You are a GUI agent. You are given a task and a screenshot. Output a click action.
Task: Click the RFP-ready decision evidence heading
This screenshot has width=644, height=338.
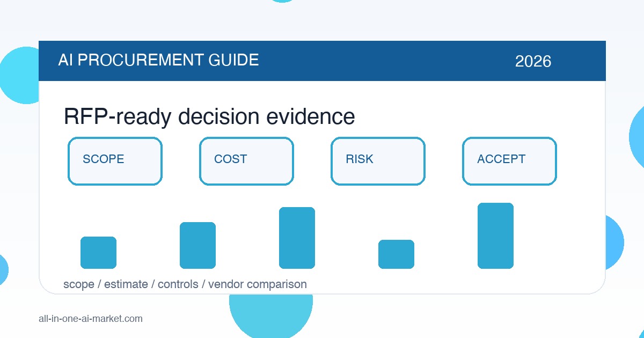click(209, 116)
